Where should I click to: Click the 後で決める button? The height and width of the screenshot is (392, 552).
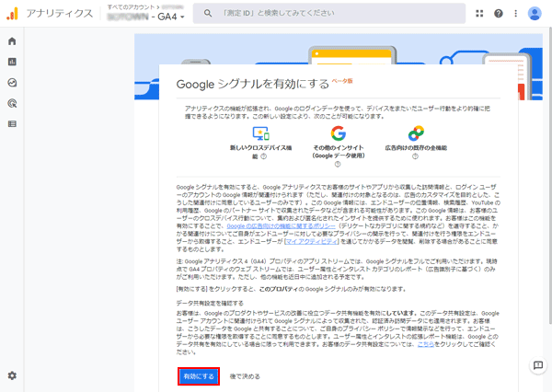tap(245, 376)
